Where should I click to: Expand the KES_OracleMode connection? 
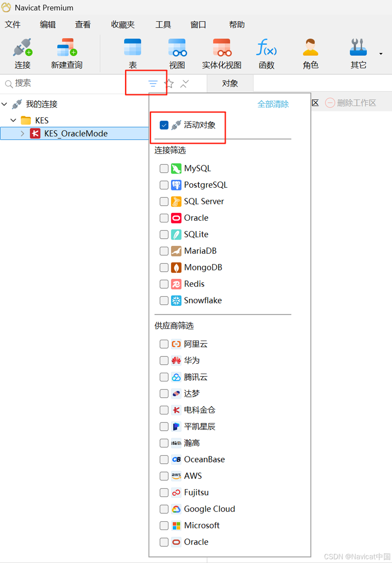click(x=23, y=134)
